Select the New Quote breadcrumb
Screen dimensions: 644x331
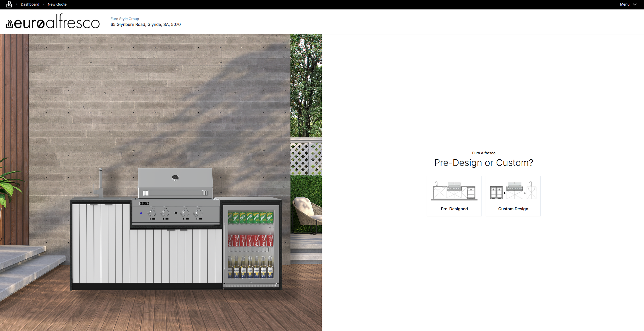click(x=57, y=4)
